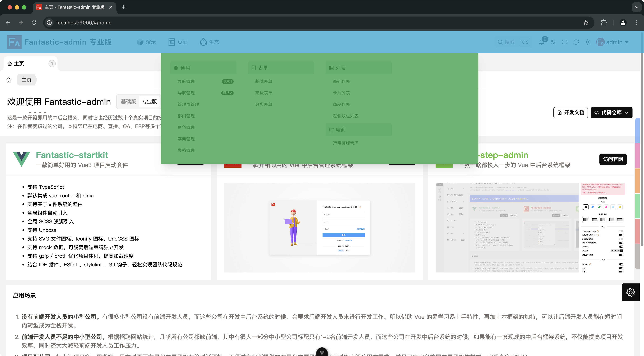Expand the admin user dropdown
644x356 pixels.
click(613, 42)
